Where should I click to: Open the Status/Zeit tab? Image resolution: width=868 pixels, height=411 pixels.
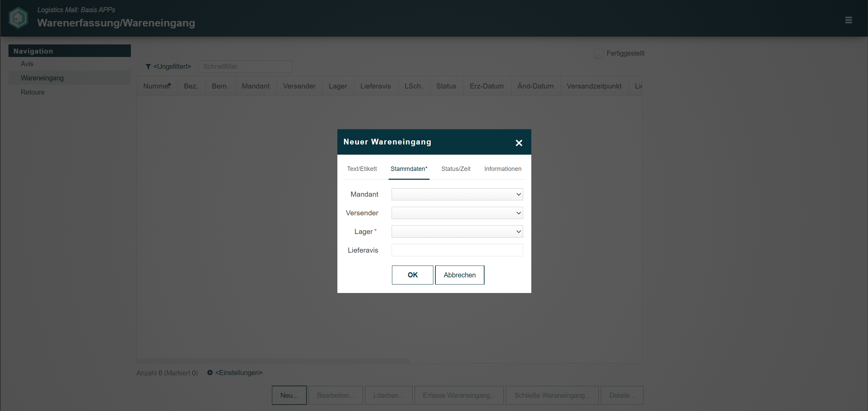(x=456, y=169)
